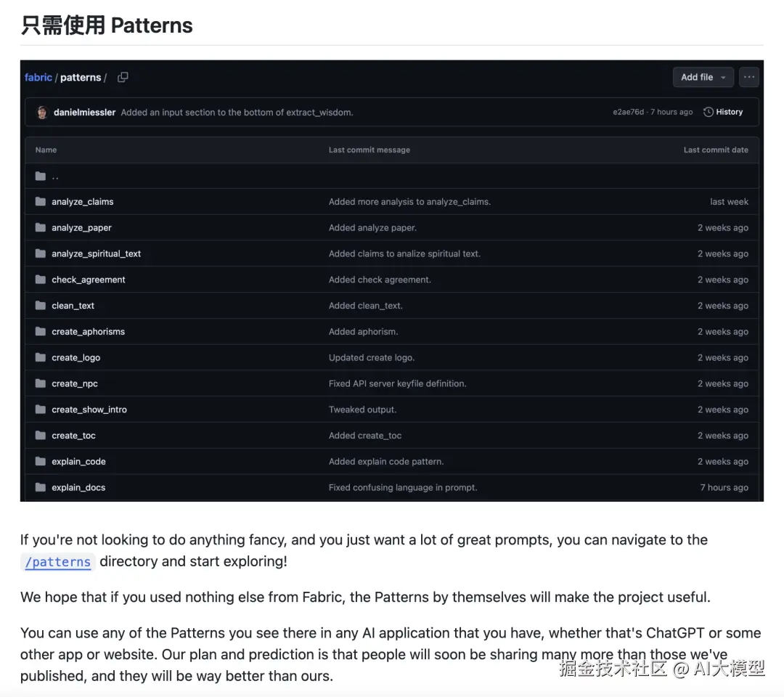Open commit message 'Fixed API server keyfile definition.'
The width and height of the screenshot is (784, 697).
[x=397, y=384]
